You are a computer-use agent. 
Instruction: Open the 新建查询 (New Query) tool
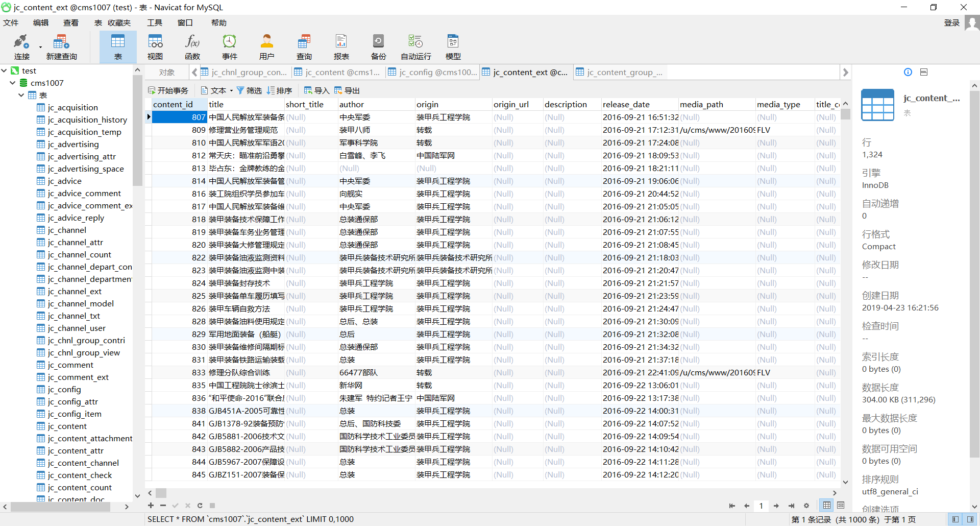[x=61, y=47]
